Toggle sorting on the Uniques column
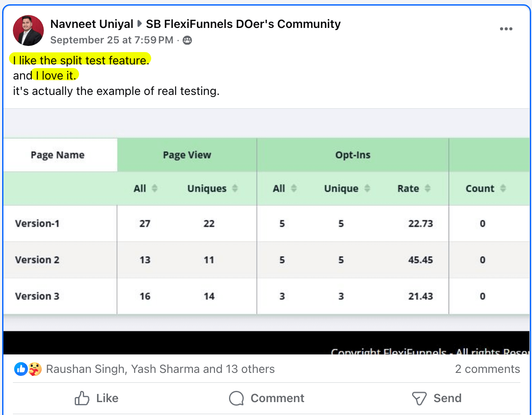532x415 pixels. (x=235, y=188)
